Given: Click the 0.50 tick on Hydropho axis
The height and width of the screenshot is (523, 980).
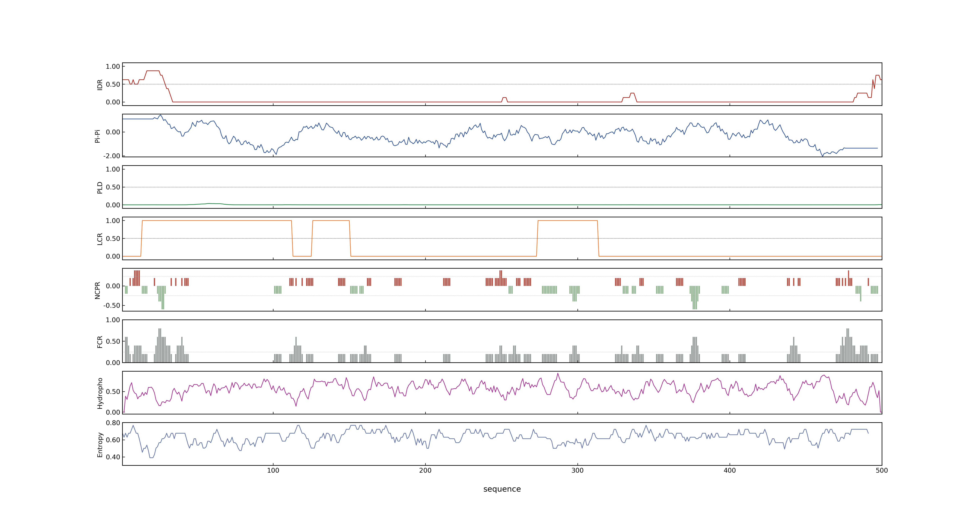Looking at the screenshot, I should point(113,392).
